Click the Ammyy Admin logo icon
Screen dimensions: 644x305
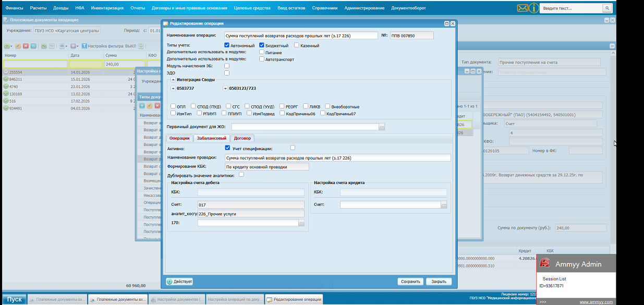(545, 264)
